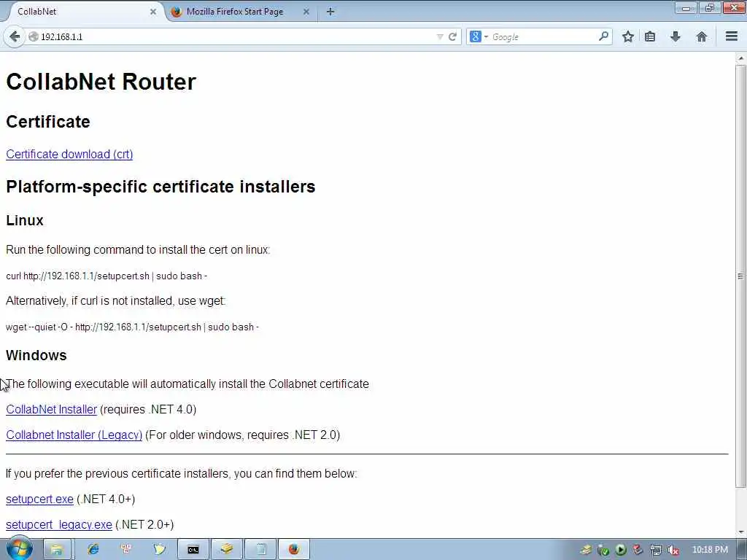The height and width of the screenshot is (560, 747).
Task: Bookmark this page with the star icon
Action: click(x=628, y=36)
